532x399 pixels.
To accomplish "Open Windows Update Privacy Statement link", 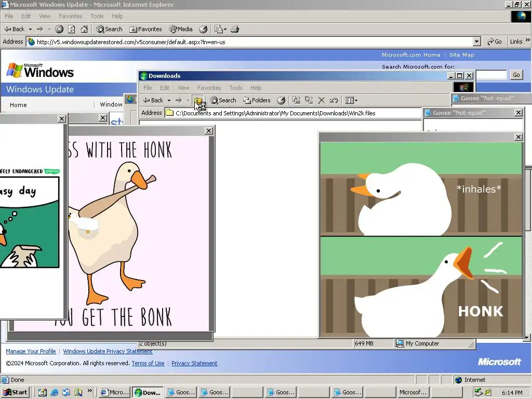I will click(108, 351).
